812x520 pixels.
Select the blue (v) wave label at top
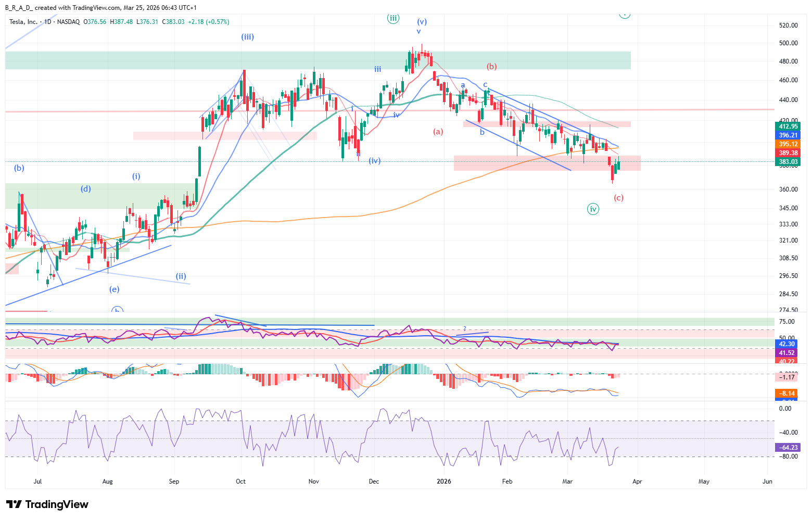pos(422,22)
